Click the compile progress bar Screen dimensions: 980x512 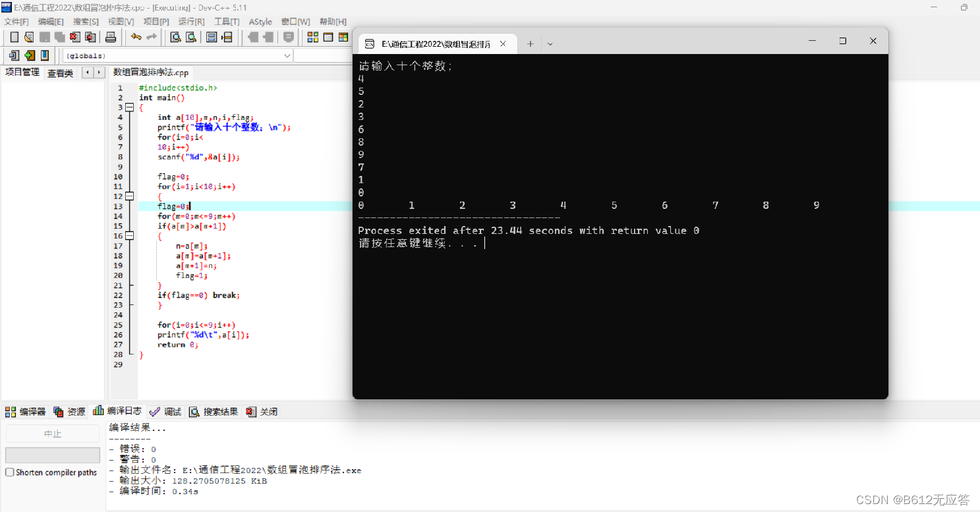tap(53, 455)
